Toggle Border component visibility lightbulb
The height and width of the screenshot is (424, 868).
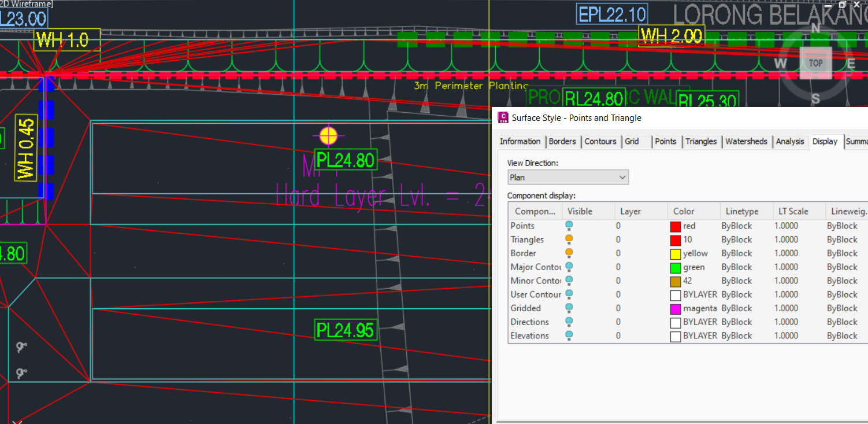click(x=569, y=253)
